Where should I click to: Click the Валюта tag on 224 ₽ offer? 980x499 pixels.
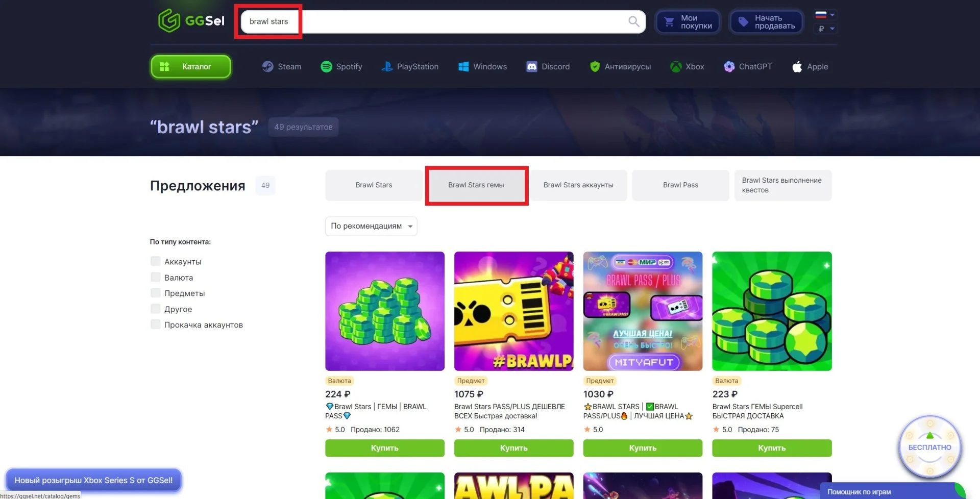pyautogui.click(x=339, y=381)
